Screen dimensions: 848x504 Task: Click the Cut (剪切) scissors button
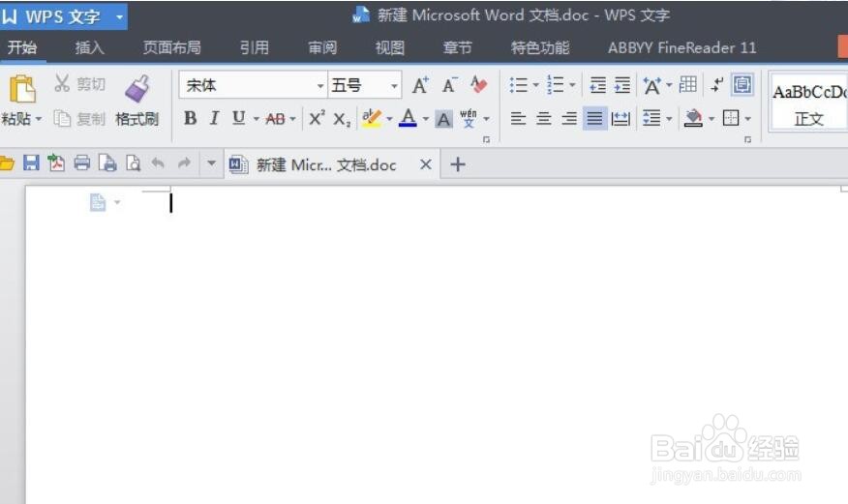click(x=79, y=84)
